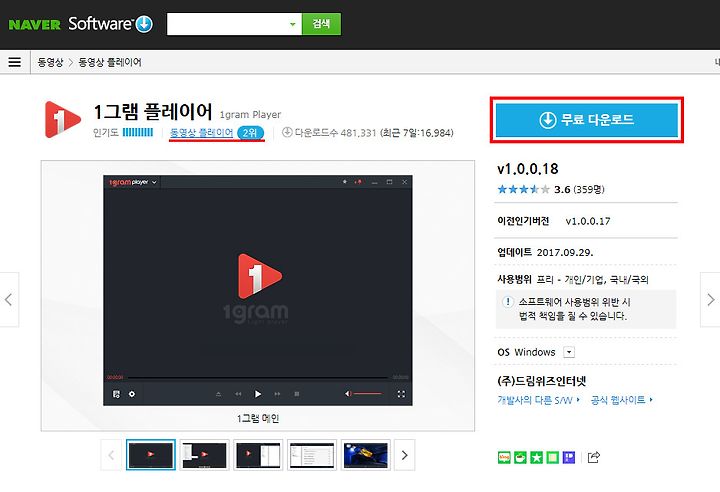Click developer name (주)드림위즈인터넷

[x=542, y=381]
